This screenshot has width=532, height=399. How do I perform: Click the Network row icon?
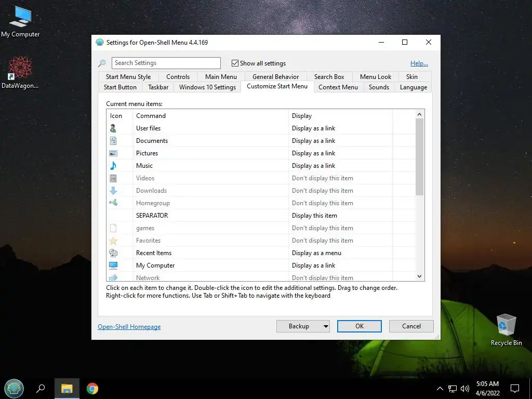click(x=113, y=277)
